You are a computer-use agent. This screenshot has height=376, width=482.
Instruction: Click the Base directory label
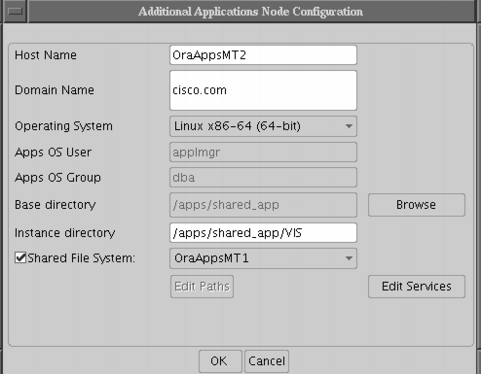point(55,205)
